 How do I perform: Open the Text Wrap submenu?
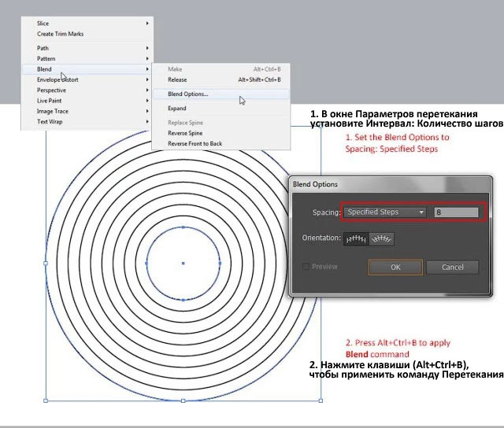(87, 122)
